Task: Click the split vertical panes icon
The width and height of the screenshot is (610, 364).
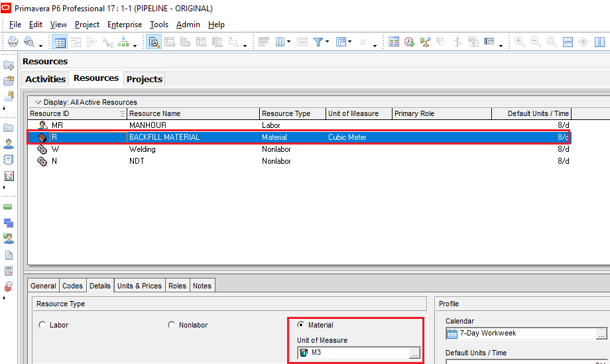Action: (599, 42)
